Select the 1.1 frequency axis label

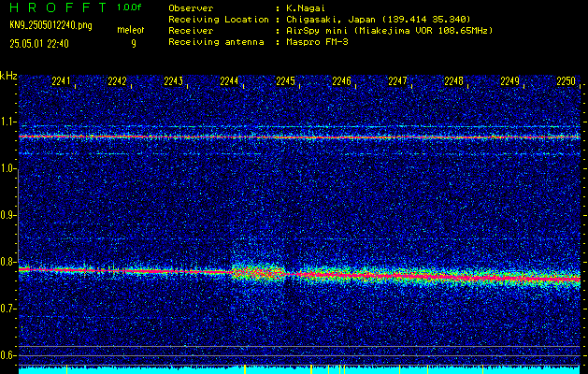click(x=8, y=122)
